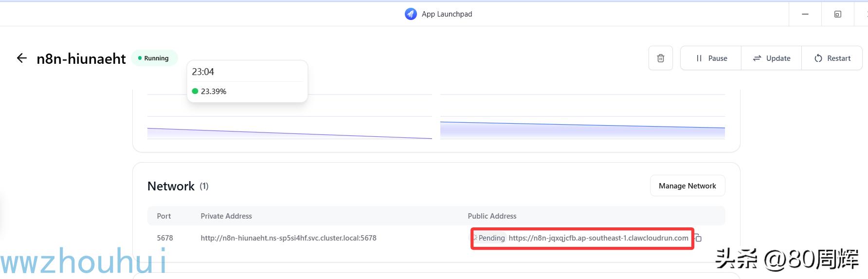Viewport: 868px width, 279px height.
Task: Click the Public Address column header
Action: click(492, 216)
